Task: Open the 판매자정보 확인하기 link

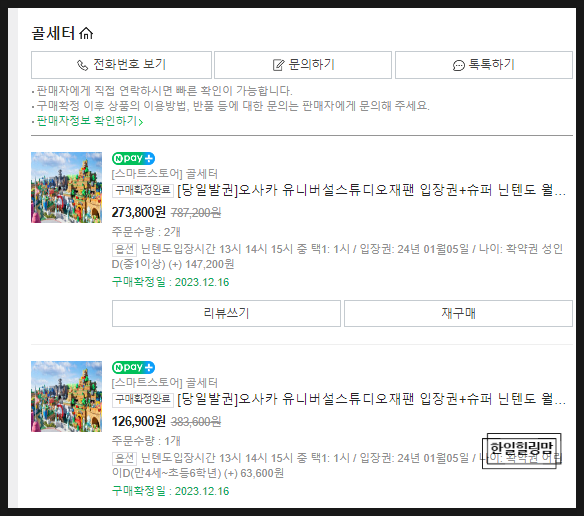Action: click(90, 121)
